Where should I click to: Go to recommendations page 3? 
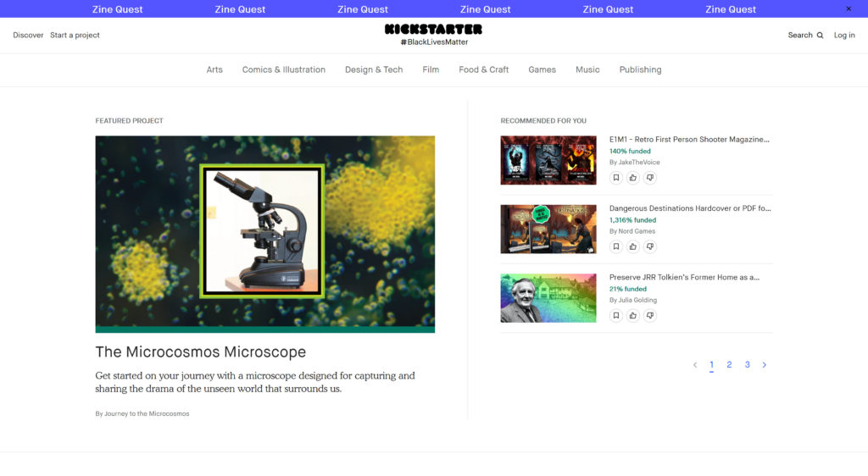pos(747,365)
